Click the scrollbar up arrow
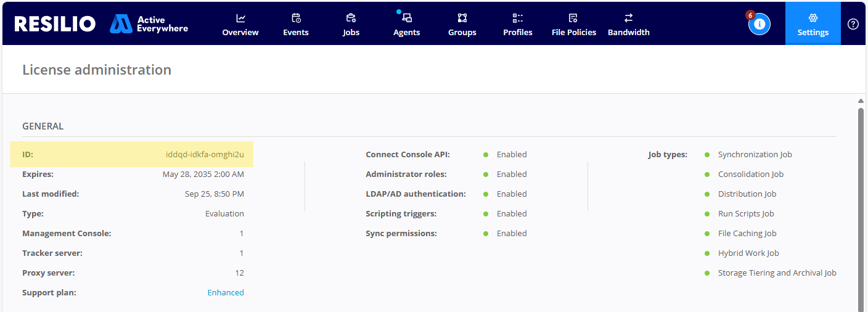Screen dimensions: 868x312 (861, 101)
